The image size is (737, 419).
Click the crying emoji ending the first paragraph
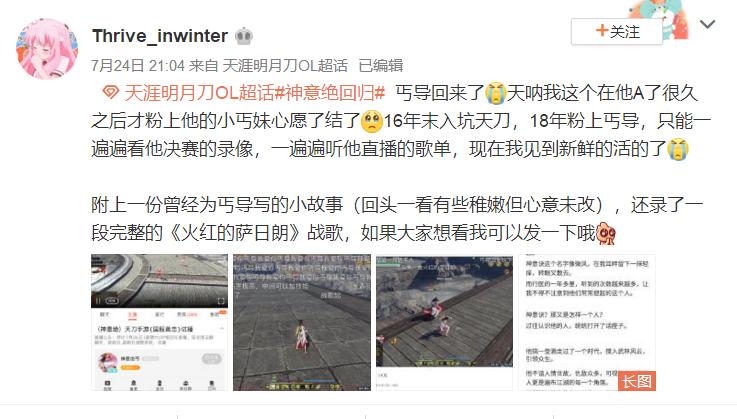[x=678, y=149]
